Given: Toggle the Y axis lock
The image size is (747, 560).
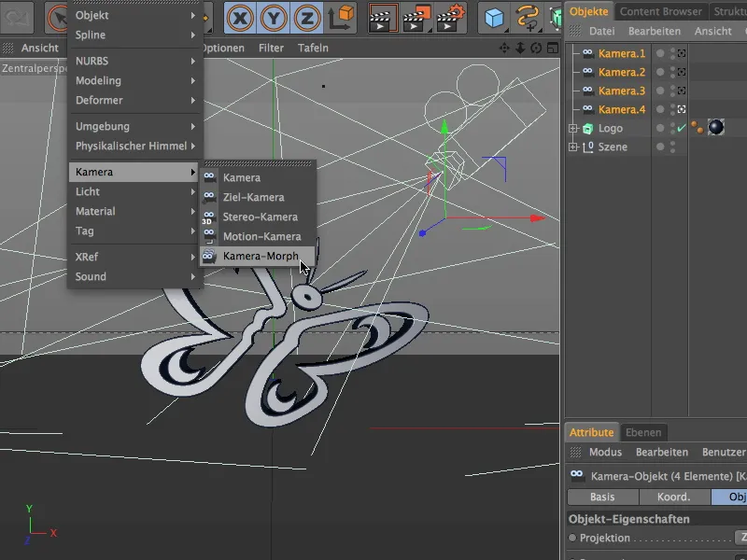Looking at the screenshot, I should [274, 19].
